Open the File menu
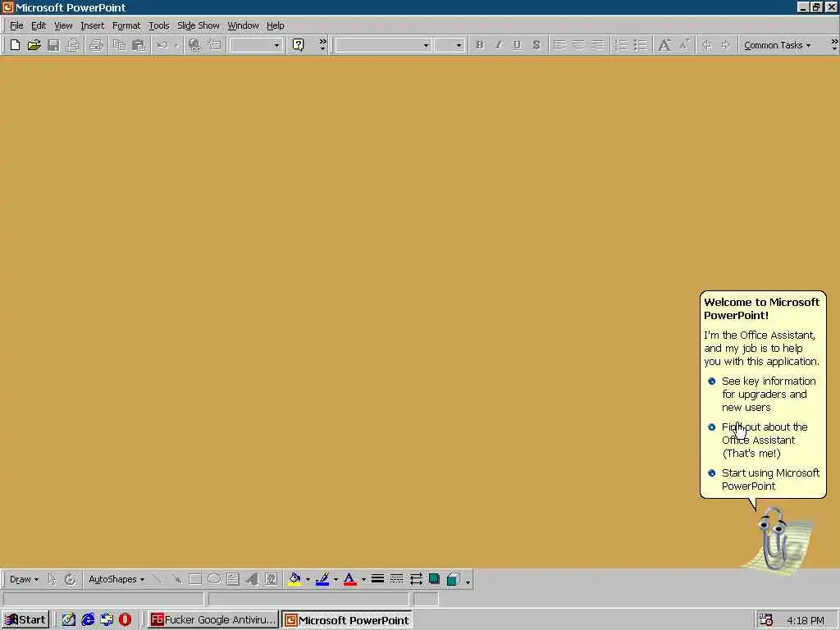 (16, 25)
